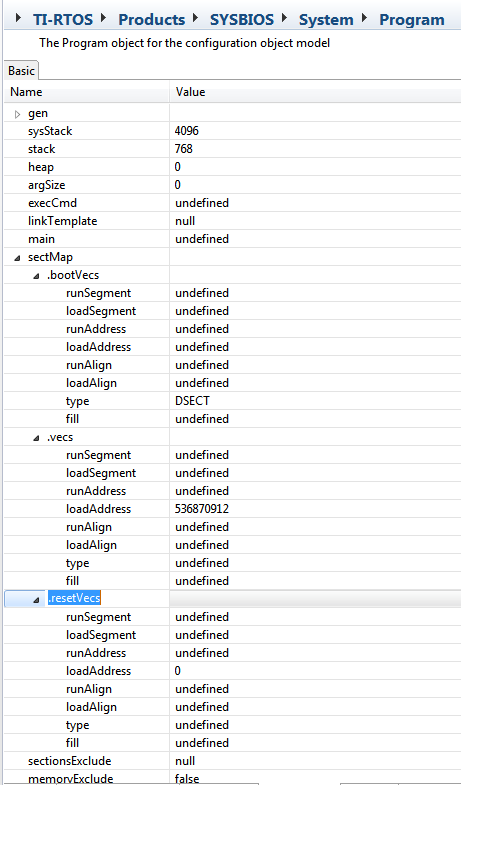Select the stack name cell
Image resolution: width=480 pixels, height=864 pixels.
[x=41, y=149]
